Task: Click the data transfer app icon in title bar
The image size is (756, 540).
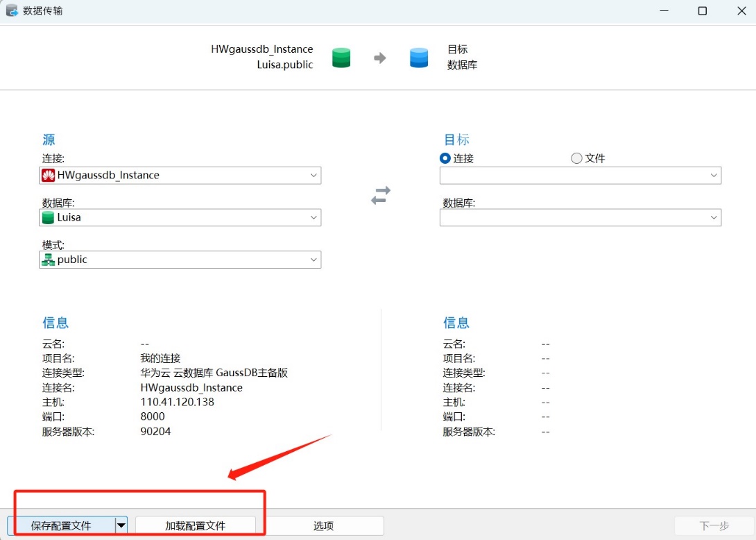Action: coord(12,10)
